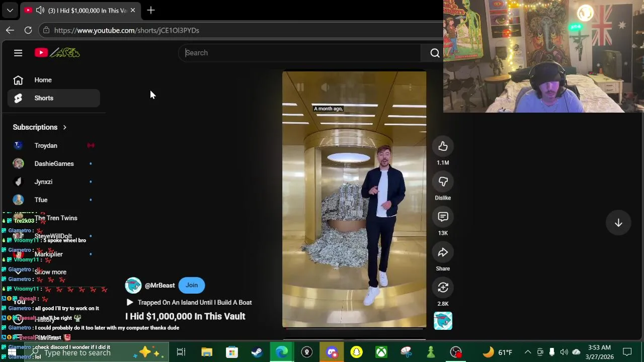The image size is (644, 362).
Task: Open Task View on the taskbar
Action: [x=181, y=352]
